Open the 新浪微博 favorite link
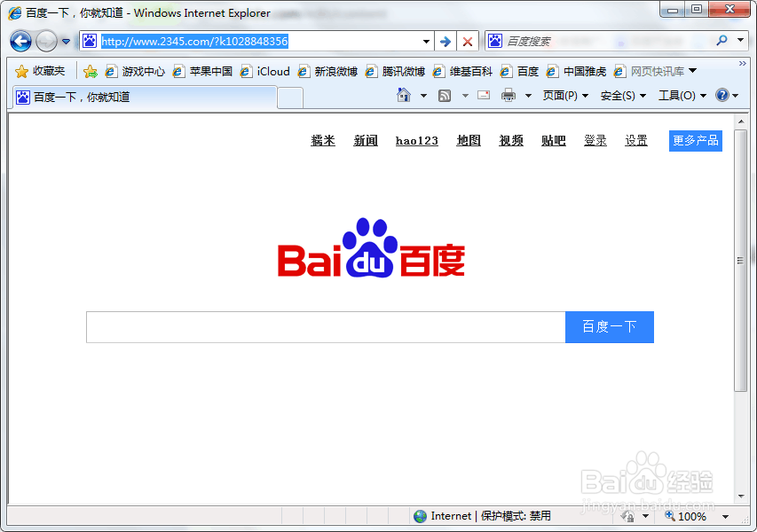757x532 pixels. [x=327, y=72]
